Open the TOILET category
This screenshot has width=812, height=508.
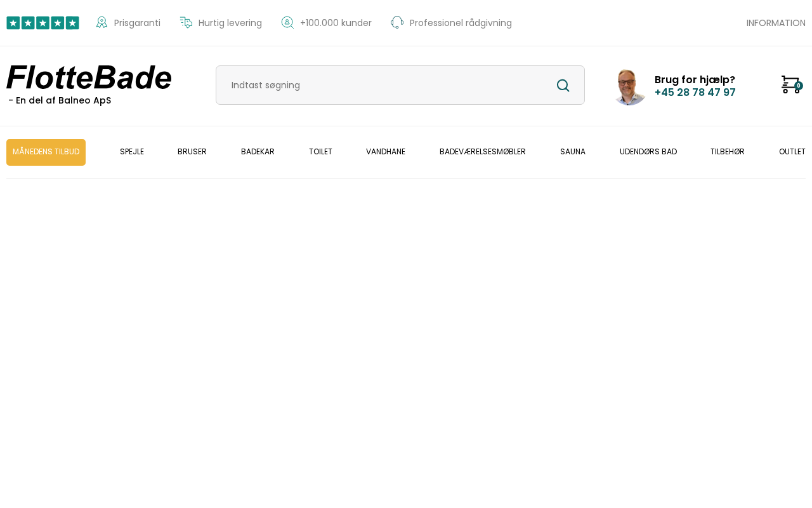tap(320, 152)
